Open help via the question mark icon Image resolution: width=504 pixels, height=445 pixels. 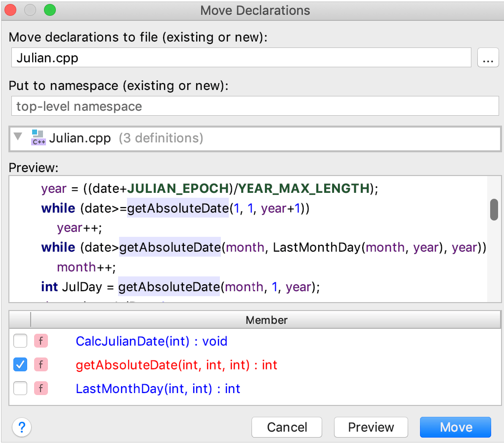click(x=22, y=427)
